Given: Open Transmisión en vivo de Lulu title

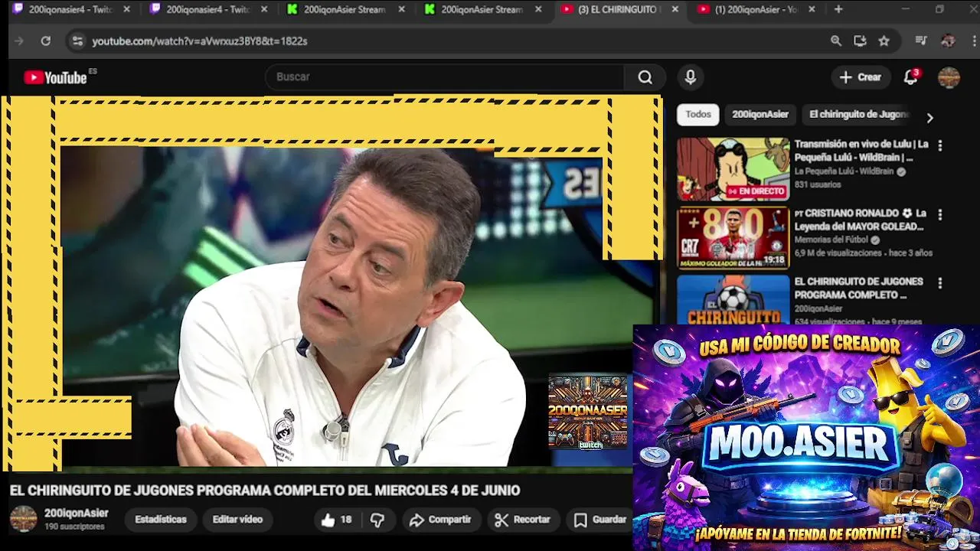Looking at the screenshot, I should point(861,151).
